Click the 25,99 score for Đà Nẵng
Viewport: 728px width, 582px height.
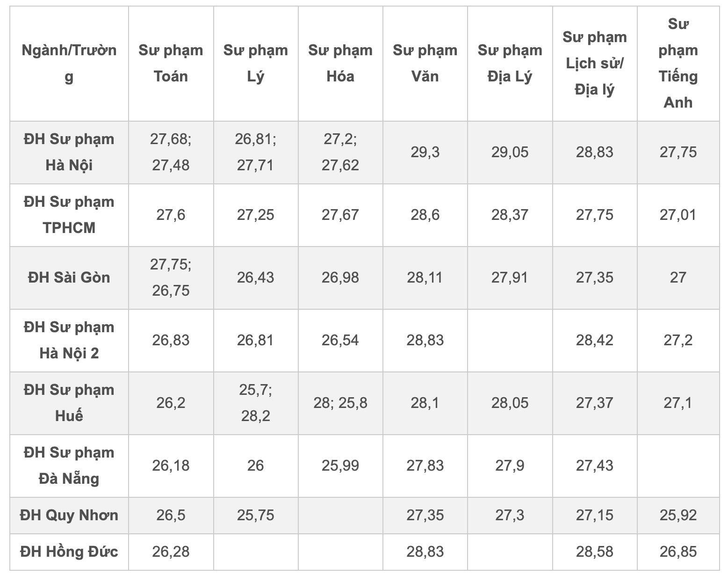(x=340, y=466)
